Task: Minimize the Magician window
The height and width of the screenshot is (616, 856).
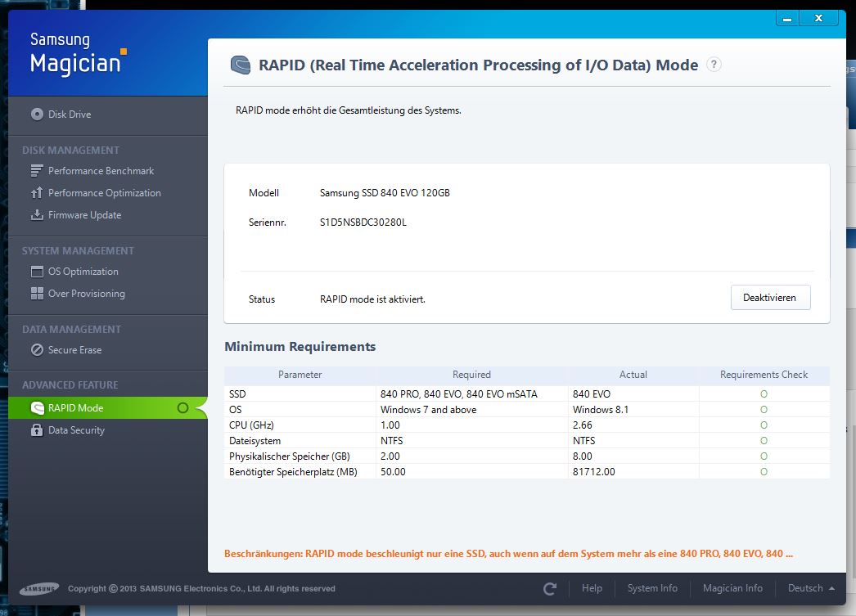Action: point(787,18)
